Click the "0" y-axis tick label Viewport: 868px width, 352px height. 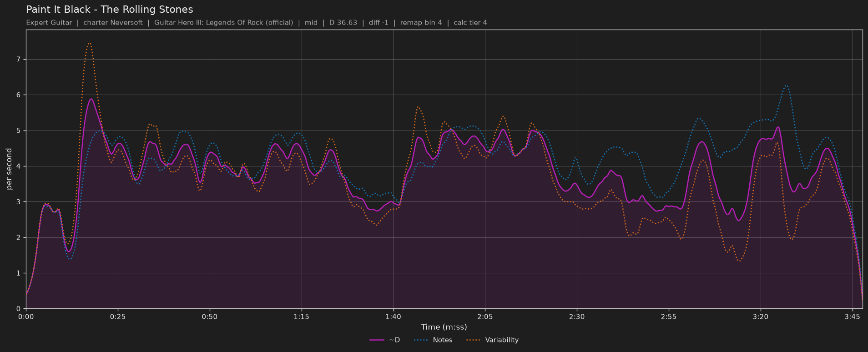pyautogui.click(x=19, y=309)
